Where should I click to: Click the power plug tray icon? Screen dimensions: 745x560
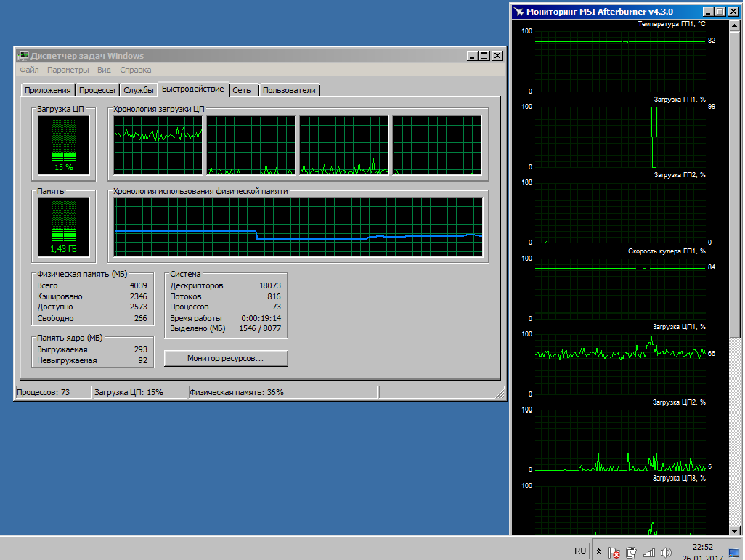tap(631, 553)
